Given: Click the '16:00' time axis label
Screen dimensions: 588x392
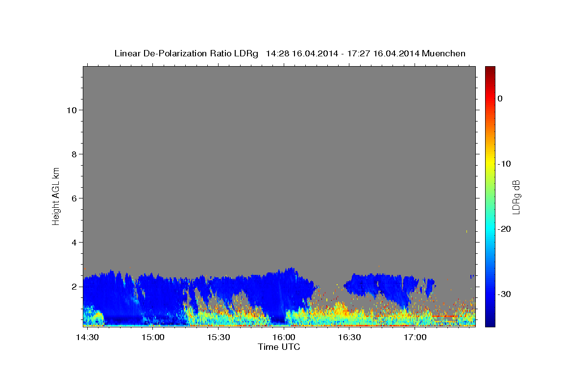Looking at the screenshot, I should coord(284,338).
